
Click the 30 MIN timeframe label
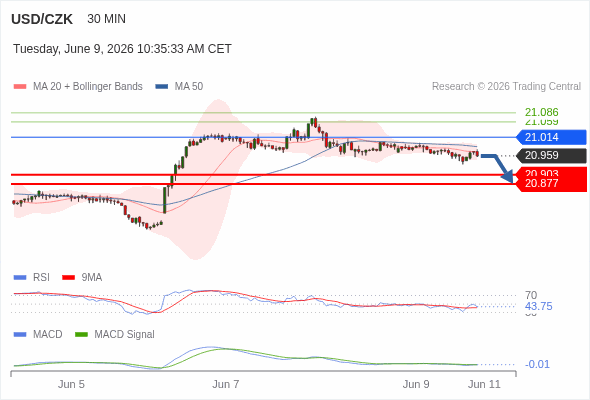coord(106,19)
